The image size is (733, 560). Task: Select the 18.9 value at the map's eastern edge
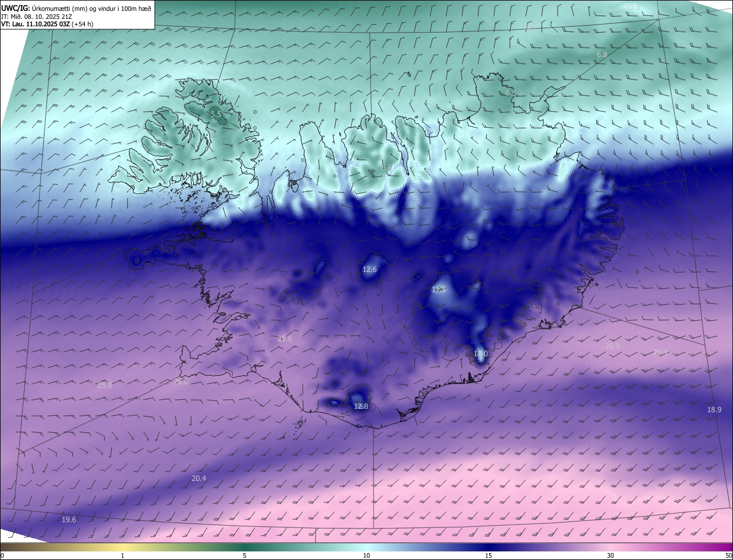point(714,409)
